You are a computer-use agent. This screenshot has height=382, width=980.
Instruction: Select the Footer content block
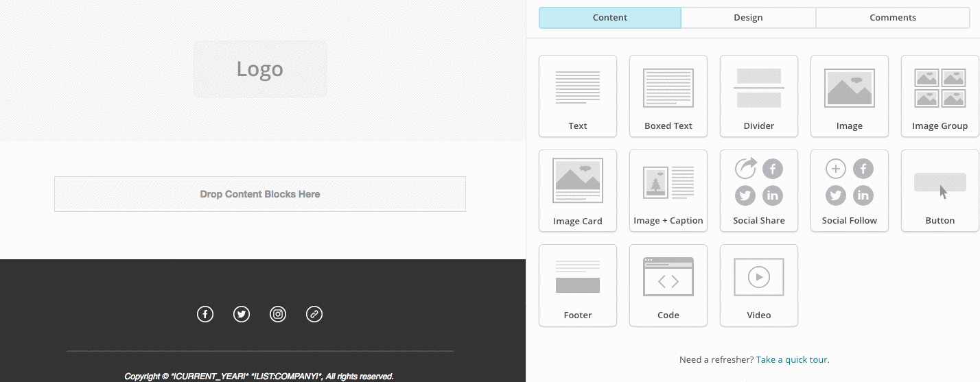[578, 285]
